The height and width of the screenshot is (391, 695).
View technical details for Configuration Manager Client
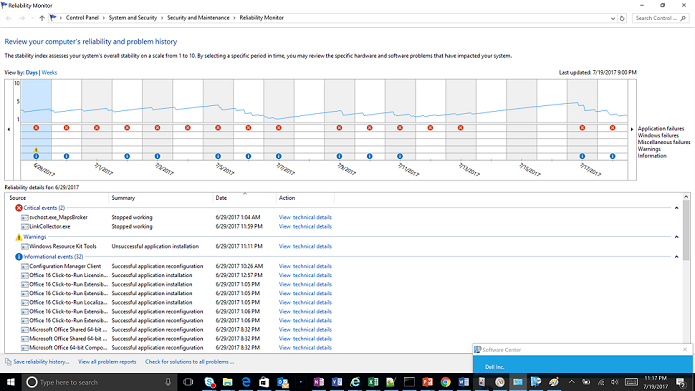[305, 266]
